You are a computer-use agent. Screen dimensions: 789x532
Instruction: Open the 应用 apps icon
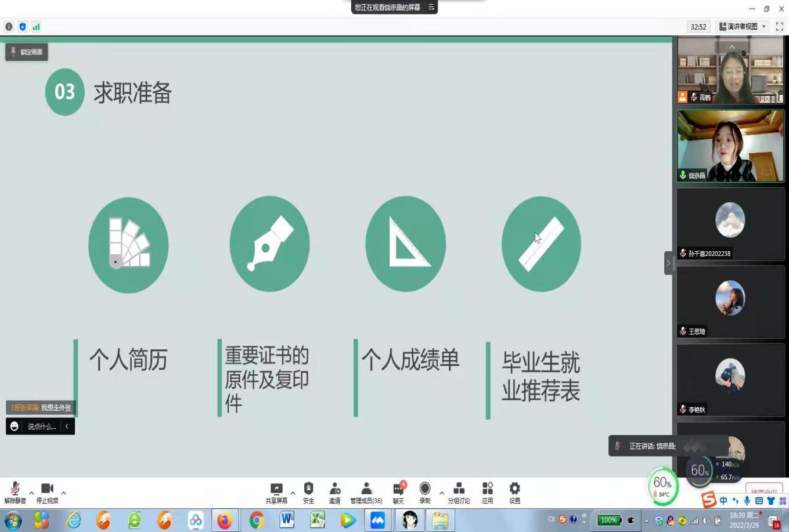point(487,489)
